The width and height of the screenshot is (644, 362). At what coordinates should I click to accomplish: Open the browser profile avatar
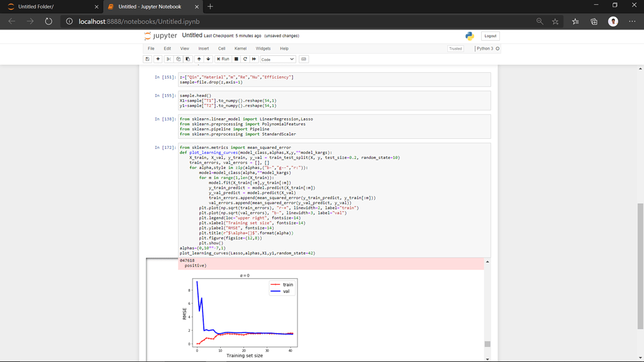[x=613, y=21]
